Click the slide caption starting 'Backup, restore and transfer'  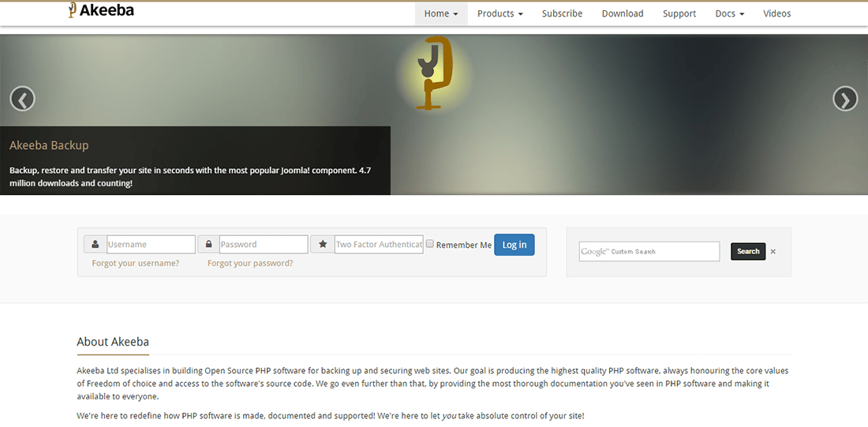coord(190,177)
